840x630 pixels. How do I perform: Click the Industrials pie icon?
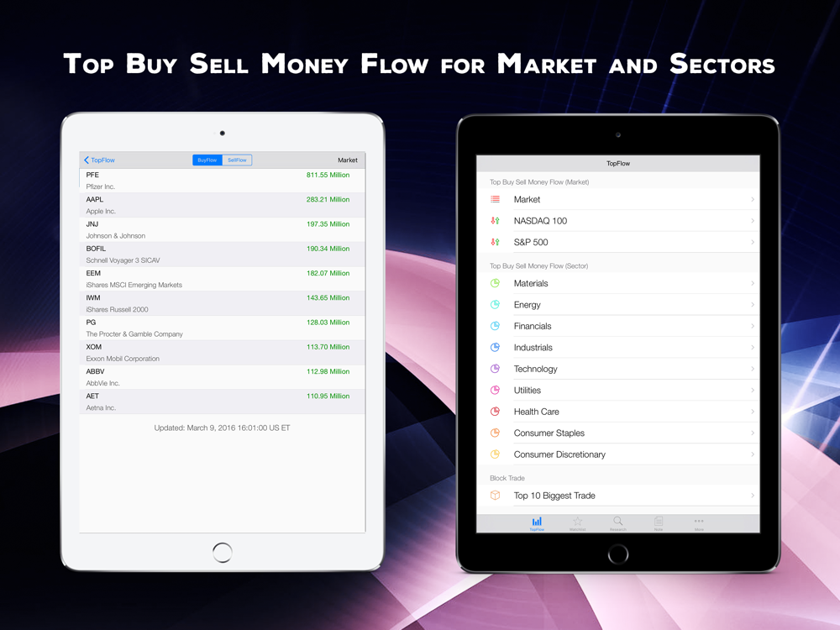tap(495, 348)
